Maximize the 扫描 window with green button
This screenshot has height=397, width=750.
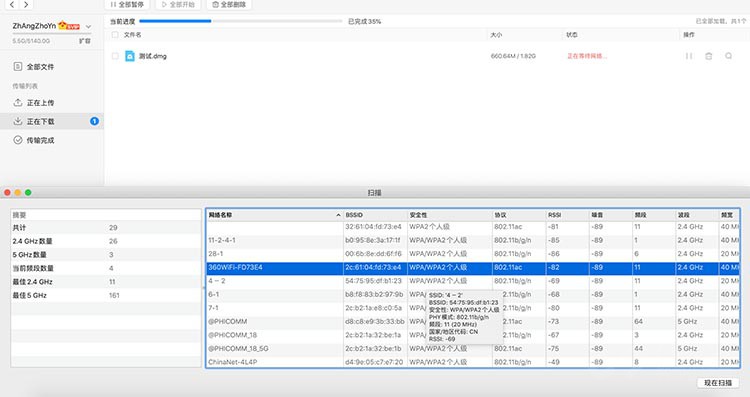28,192
